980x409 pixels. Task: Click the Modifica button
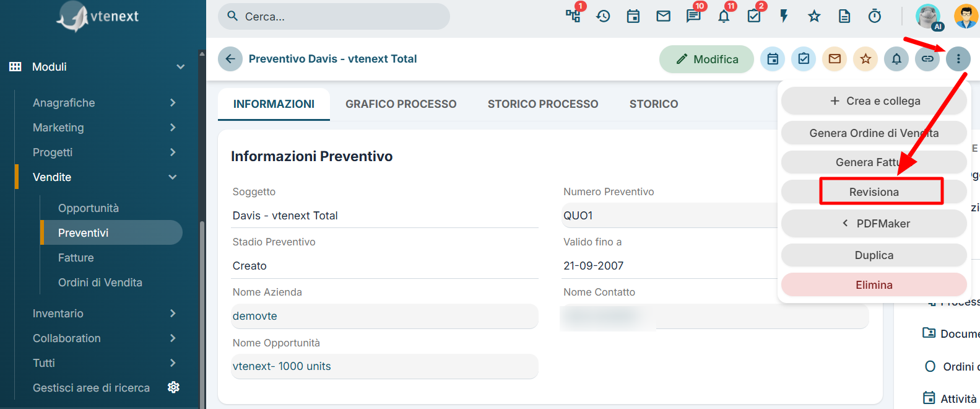[x=706, y=59]
